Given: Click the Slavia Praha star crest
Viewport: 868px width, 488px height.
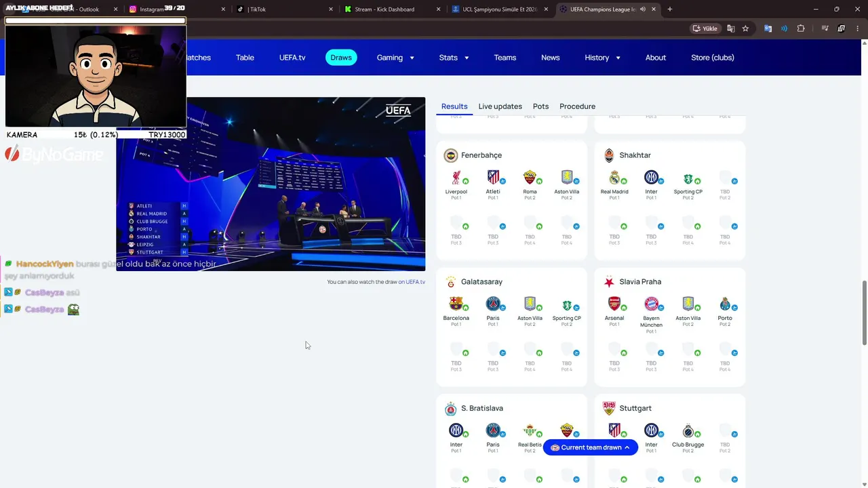Looking at the screenshot, I should coord(609,282).
